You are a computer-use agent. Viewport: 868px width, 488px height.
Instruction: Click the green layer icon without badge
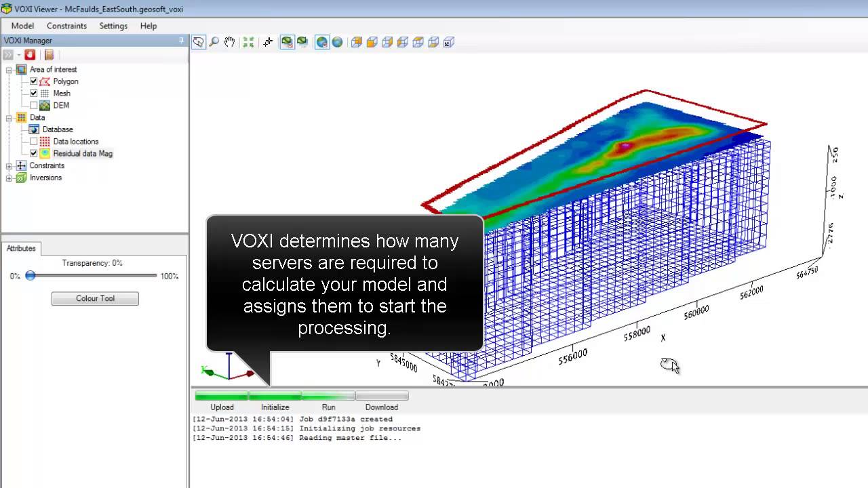pos(302,42)
